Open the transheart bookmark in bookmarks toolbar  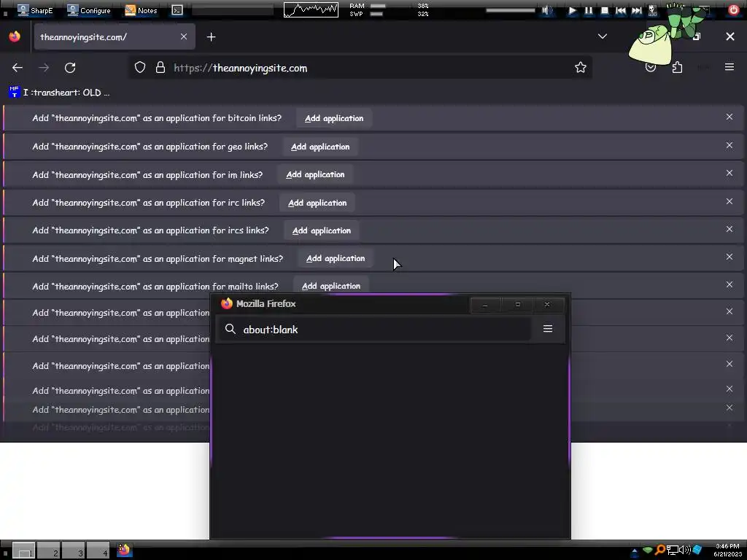[60, 93]
